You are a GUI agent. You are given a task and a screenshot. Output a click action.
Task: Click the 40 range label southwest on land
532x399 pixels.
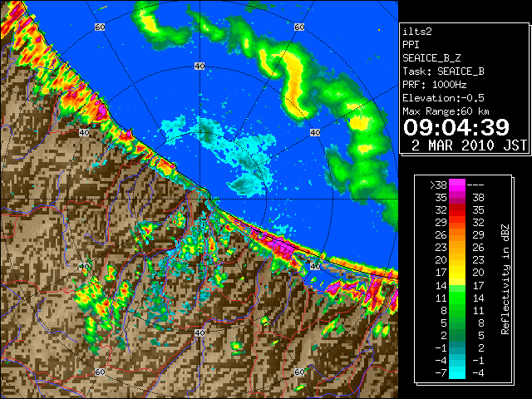[x=84, y=266]
